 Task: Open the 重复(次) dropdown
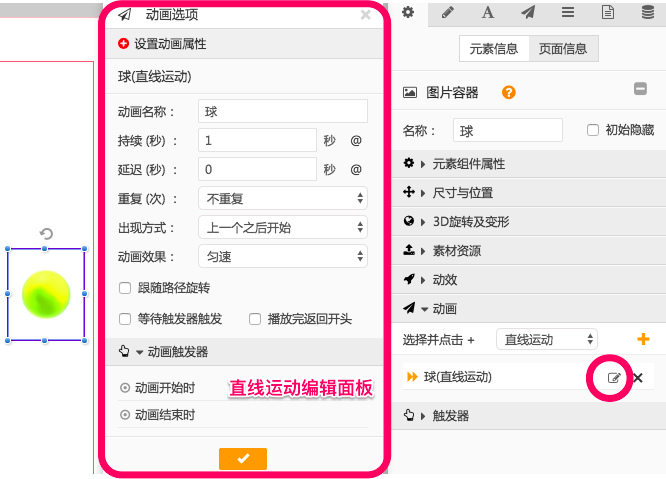[x=283, y=198]
